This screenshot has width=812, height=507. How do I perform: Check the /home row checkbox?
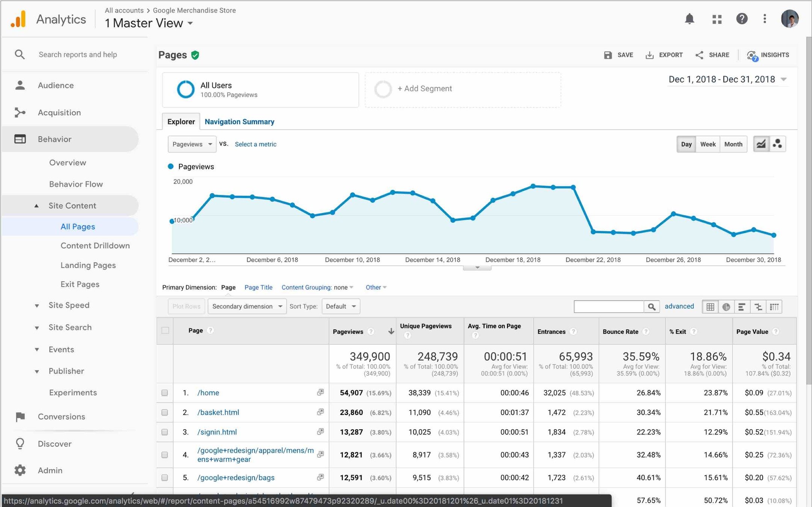pyautogui.click(x=165, y=393)
